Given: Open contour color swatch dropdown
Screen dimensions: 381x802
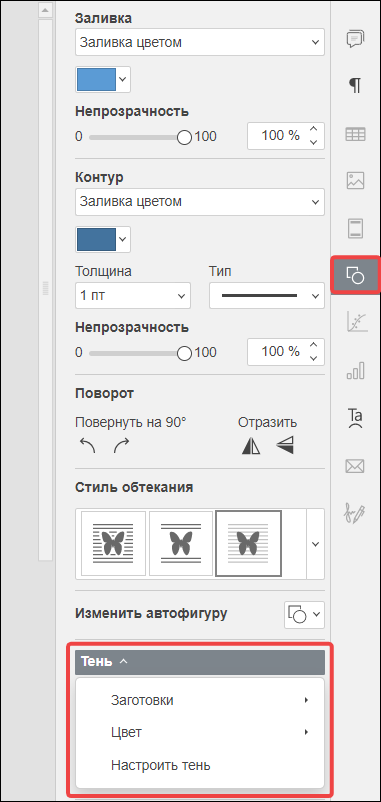Looking at the screenshot, I should click(103, 239).
